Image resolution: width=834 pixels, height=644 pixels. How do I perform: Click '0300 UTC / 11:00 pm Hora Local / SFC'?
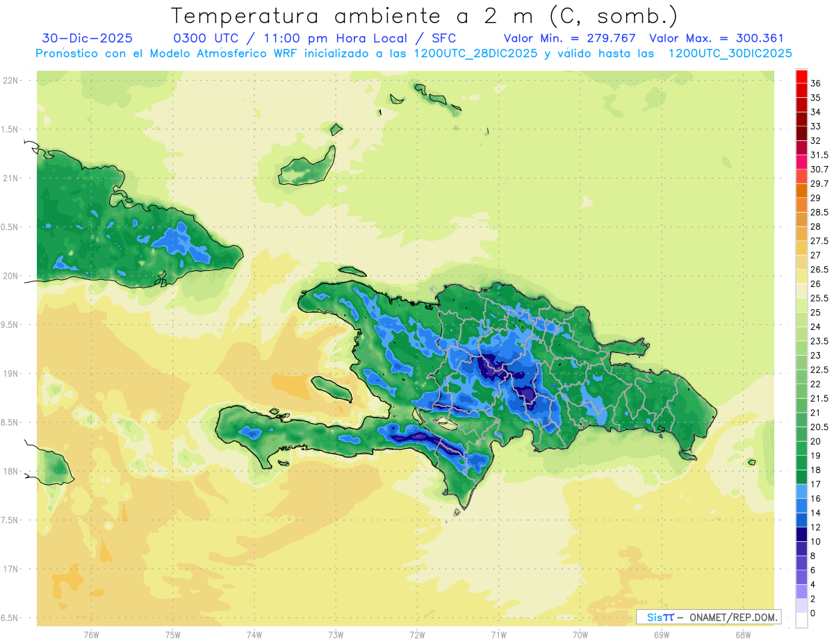click(314, 38)
